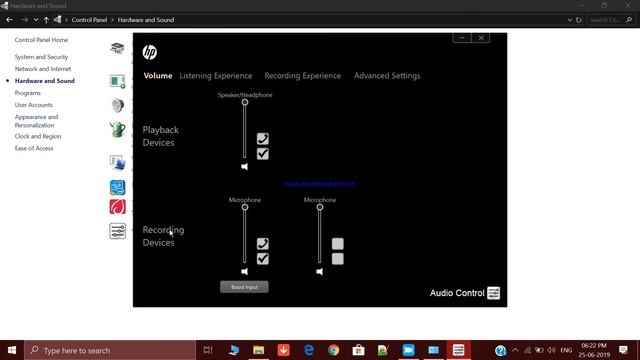Open the red download arrow app on taskbar

click(283, 350)
